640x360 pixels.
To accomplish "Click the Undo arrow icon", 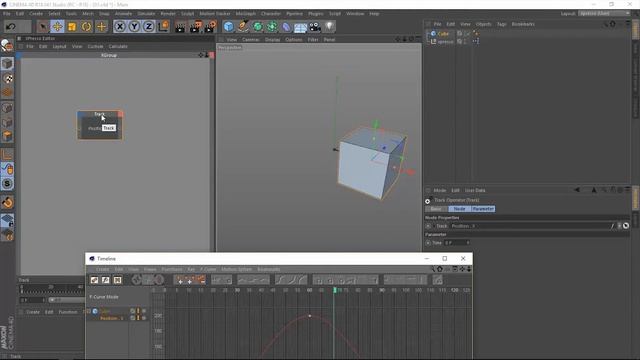I will point(11,27).
